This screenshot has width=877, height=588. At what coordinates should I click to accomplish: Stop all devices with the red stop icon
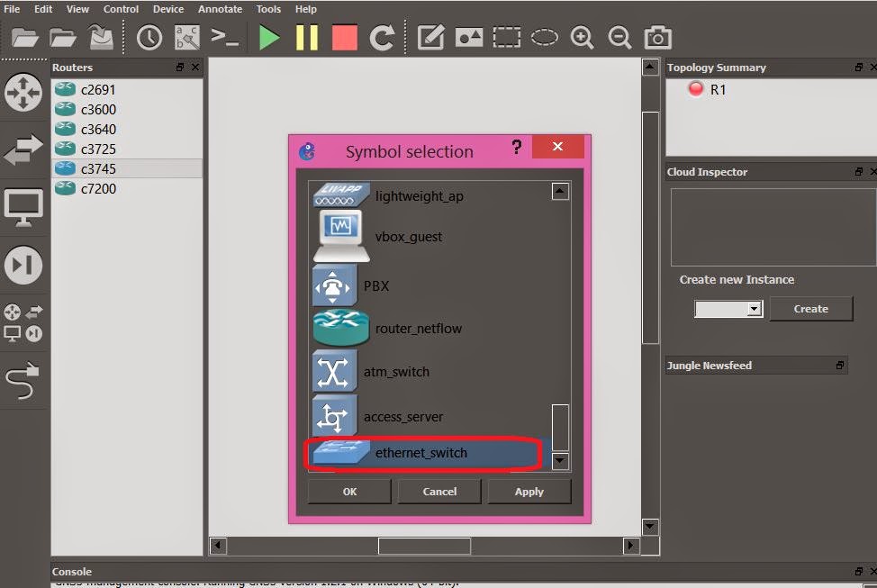click(343, 37)
